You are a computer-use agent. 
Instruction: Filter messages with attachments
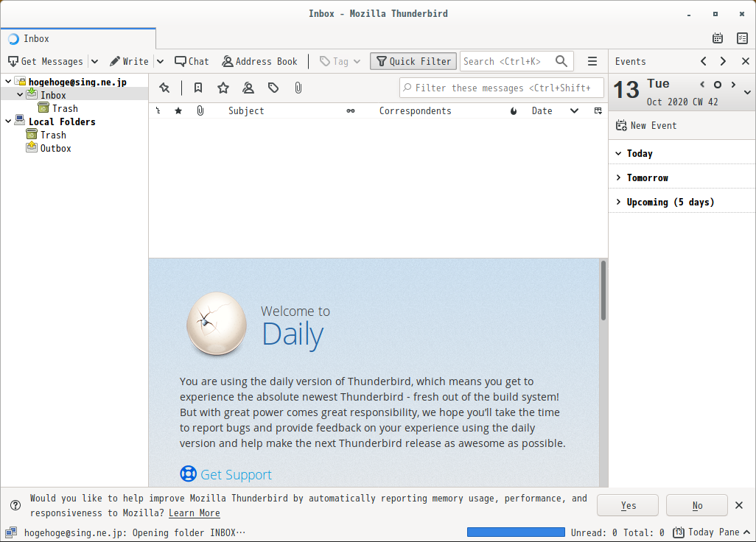[x=298, y=88]
